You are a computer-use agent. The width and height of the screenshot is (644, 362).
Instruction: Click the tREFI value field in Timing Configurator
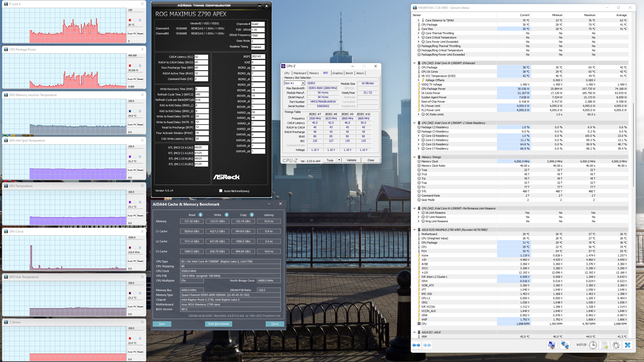pos(258,57)
